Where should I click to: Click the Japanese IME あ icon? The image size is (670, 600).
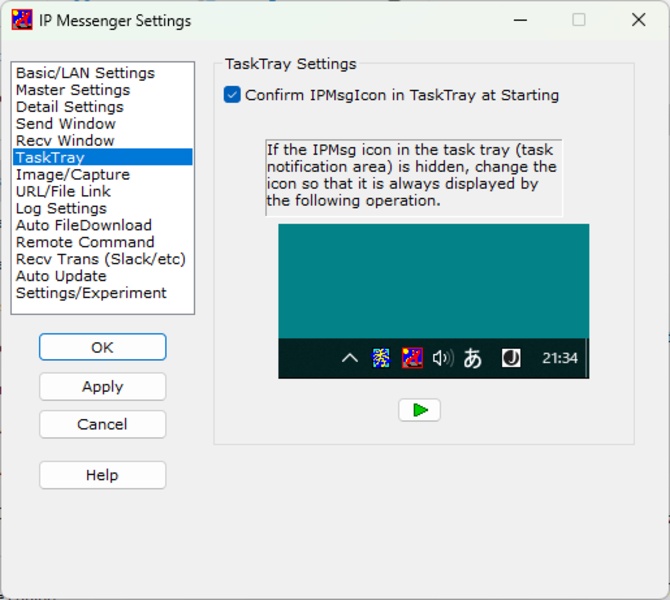(x=473, y=358)
